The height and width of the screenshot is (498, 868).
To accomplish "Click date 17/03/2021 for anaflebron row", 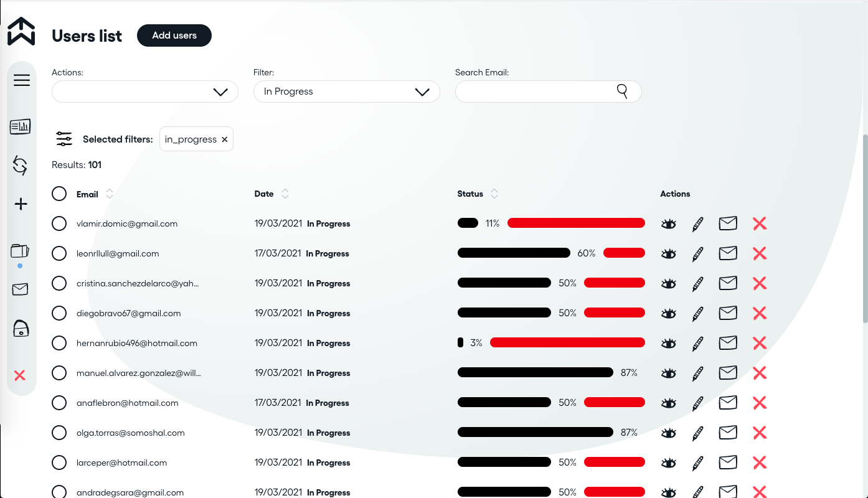I will pyautogui.click(x=278, y=403).
